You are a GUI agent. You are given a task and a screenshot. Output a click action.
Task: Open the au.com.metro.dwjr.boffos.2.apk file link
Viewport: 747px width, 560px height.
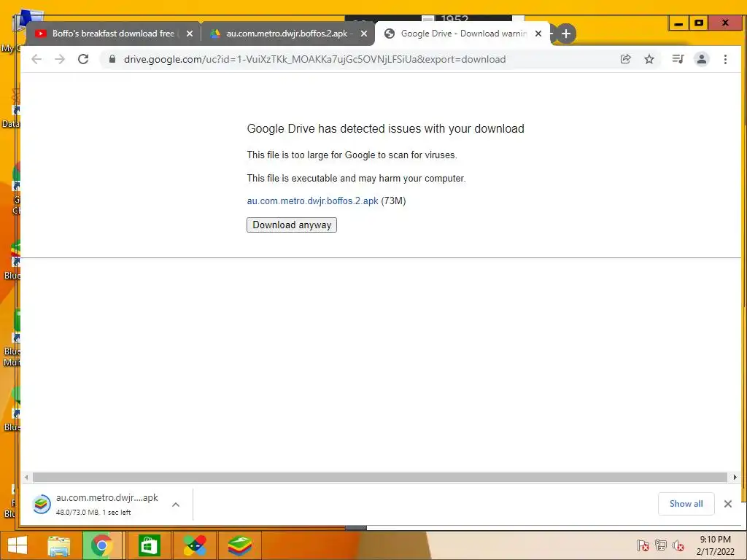point(312,201)
